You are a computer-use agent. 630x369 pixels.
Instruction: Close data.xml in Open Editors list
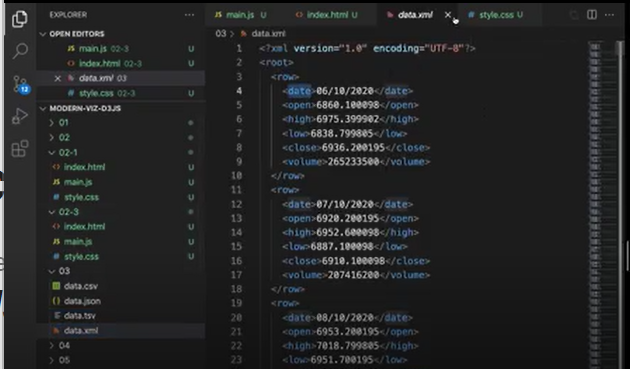point(57,78)
